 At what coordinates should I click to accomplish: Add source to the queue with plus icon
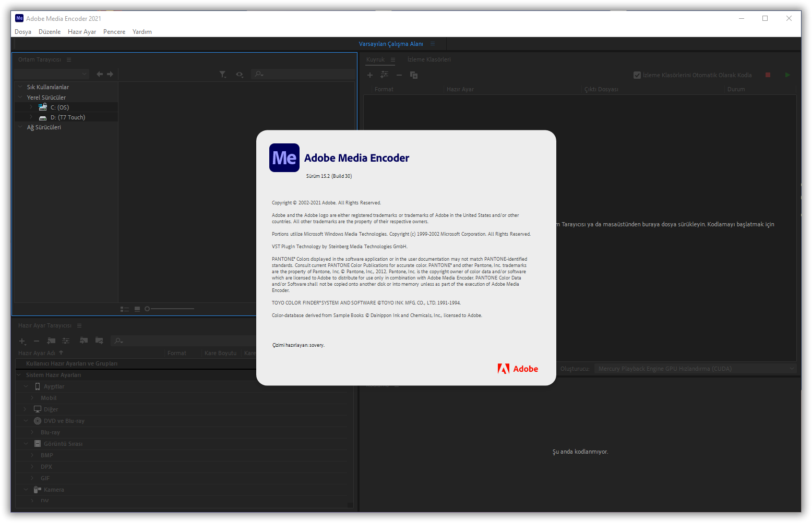[370, 75]
